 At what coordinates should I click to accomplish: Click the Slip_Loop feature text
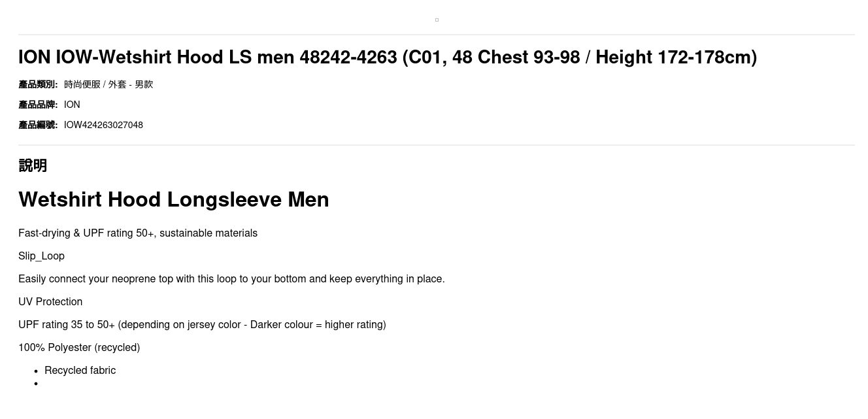point(41,256)
